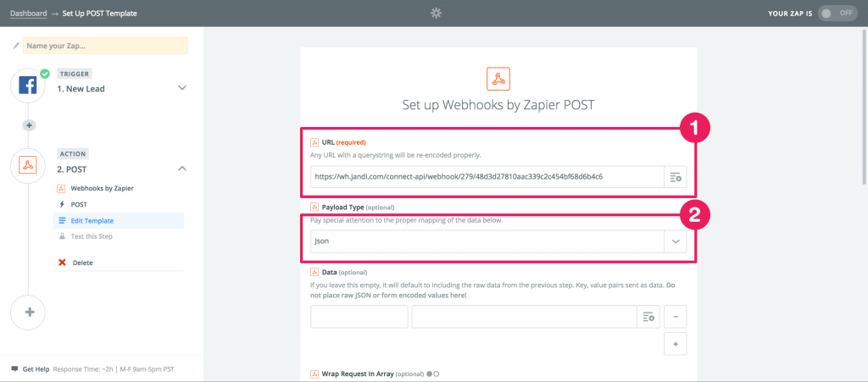
Task: Collapse the POST action step
Action: click(181, 169)
